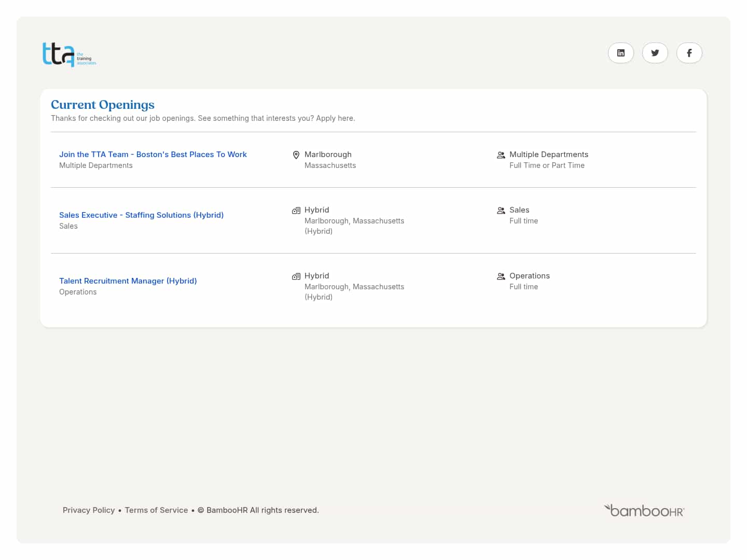Click the BambooHR logo in the footer
Viewport: 747px width, 560px height.
tap(644, 510)
